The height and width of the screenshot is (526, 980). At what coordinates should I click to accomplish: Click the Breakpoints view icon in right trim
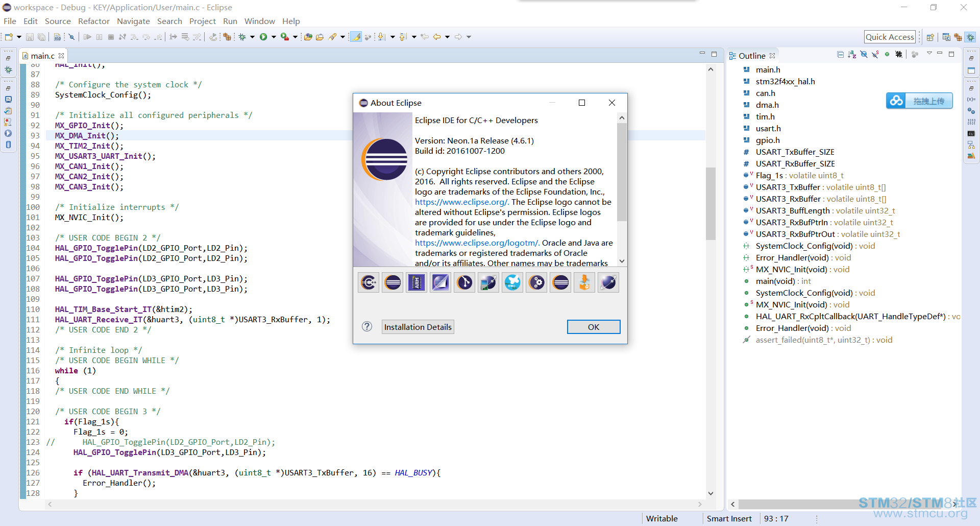[x=971, y=111]
